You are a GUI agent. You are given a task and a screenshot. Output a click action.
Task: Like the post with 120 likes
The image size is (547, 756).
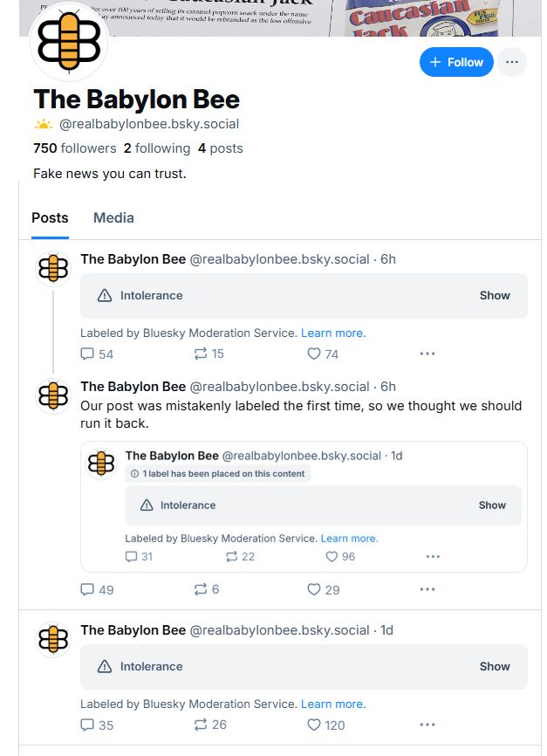pos(314,725)
